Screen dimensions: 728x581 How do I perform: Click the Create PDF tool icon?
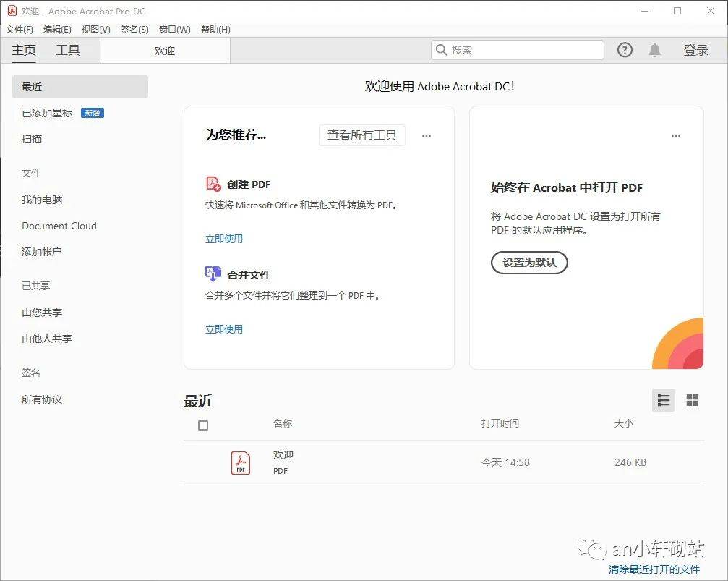(x=213, y=184)
